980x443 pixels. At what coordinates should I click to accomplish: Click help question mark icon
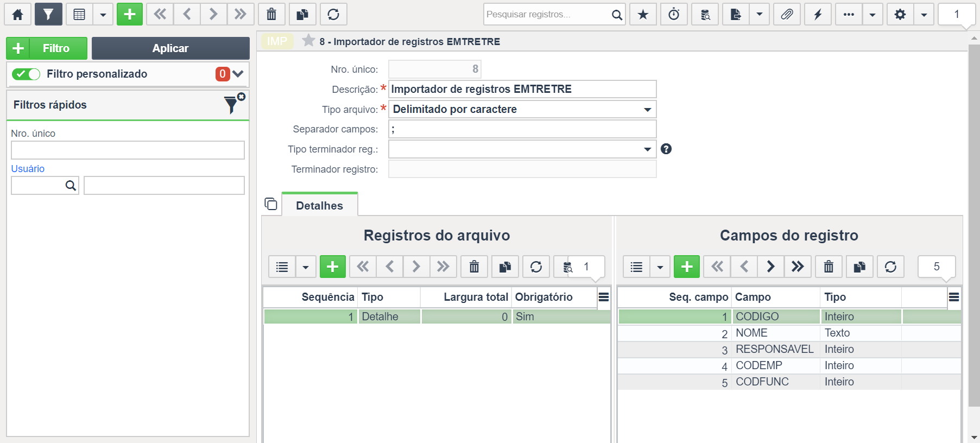click(x=666, y=149)
